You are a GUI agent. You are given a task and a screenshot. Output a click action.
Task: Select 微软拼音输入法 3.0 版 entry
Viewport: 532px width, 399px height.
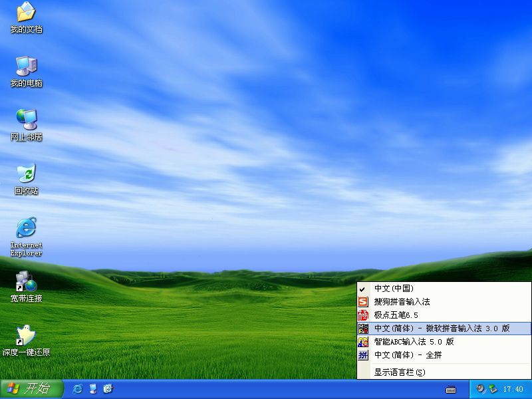tap(444, 329)
